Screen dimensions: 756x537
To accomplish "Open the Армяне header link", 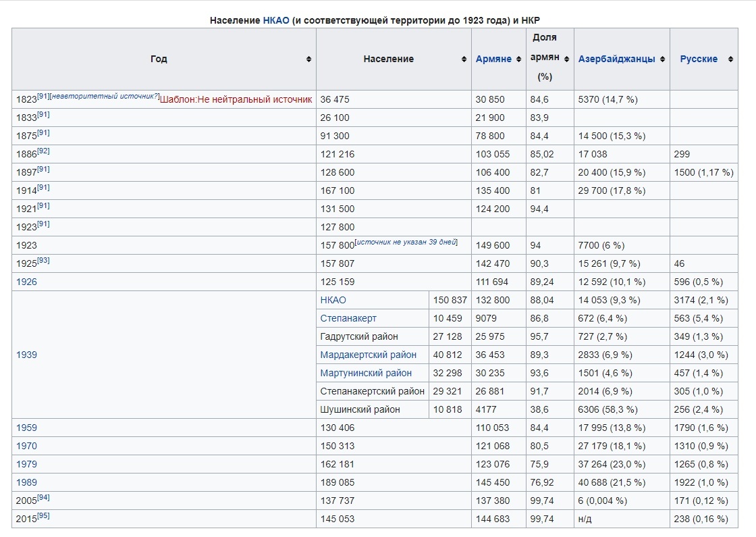I will coord(493,59).
